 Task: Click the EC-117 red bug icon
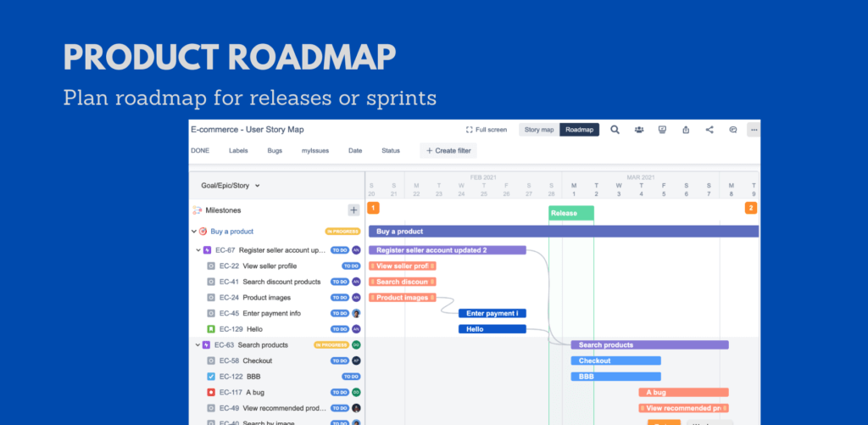click(211, 392)
